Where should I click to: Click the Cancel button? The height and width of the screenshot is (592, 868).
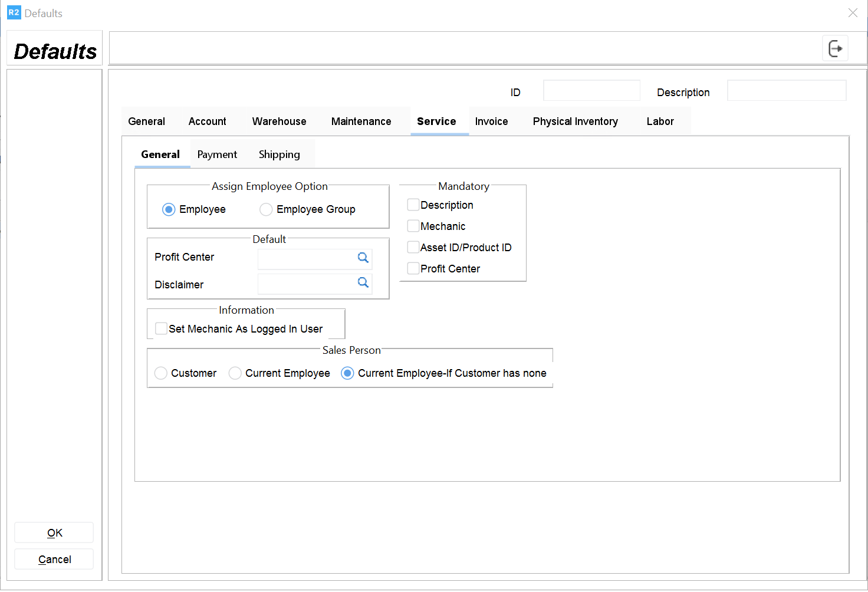click(54, 560)
